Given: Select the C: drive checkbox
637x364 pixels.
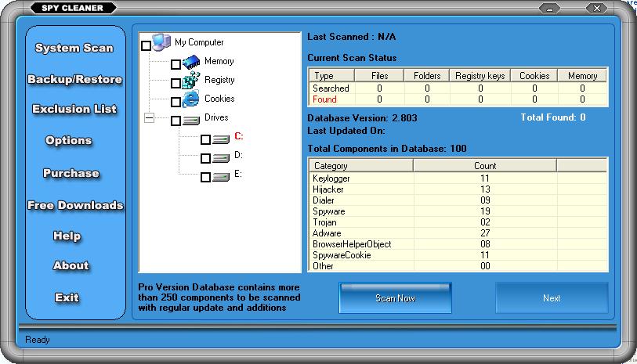Looking at the screenshot, I should (x=205, y=139).
